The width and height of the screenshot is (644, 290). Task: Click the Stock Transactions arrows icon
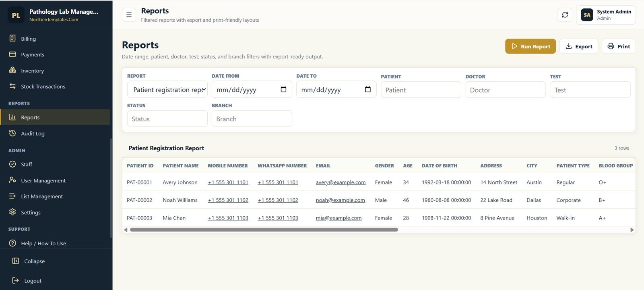point(12,86)
